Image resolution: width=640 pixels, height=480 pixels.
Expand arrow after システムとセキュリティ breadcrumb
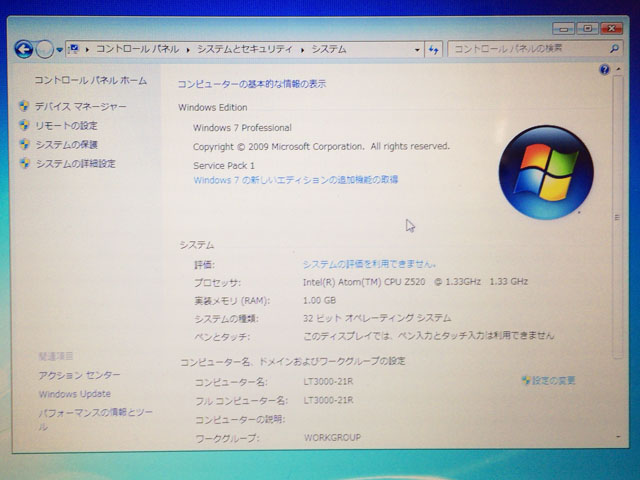302,50
